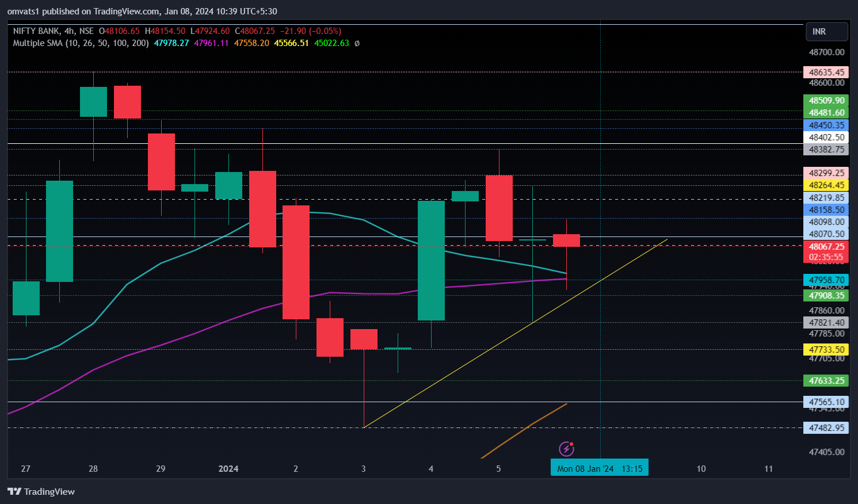Click the green 47633.25 price label

[826, 381]
